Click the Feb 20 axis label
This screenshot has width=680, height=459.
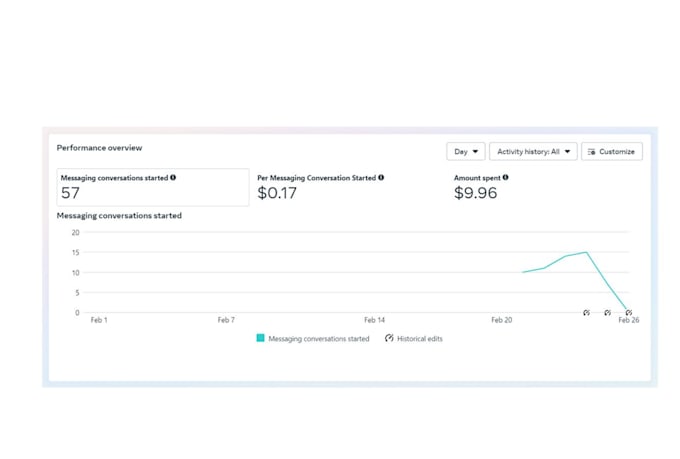pos(502,320)
